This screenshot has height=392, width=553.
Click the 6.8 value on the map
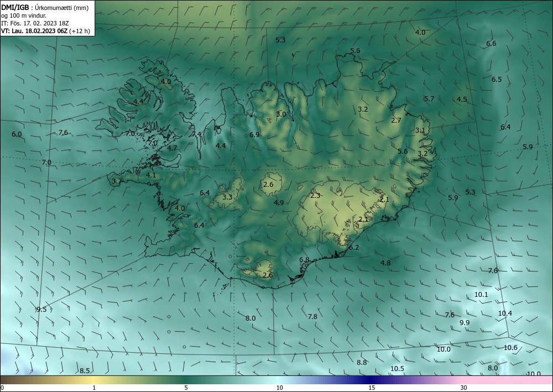pyautogui.click(x=304, y=260)
